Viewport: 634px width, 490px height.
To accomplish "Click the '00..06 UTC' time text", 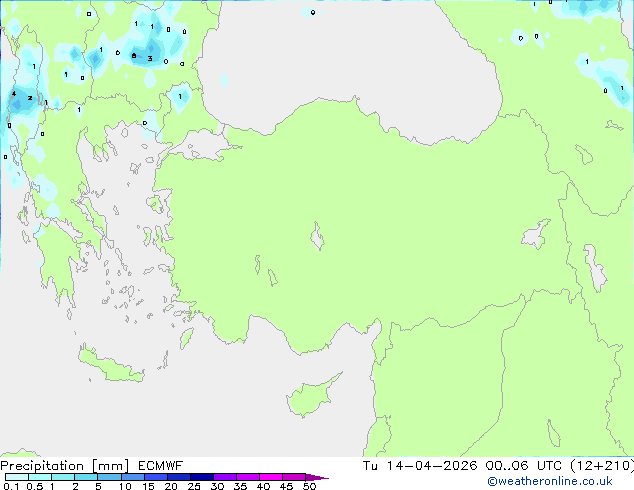I will point(524,466).
